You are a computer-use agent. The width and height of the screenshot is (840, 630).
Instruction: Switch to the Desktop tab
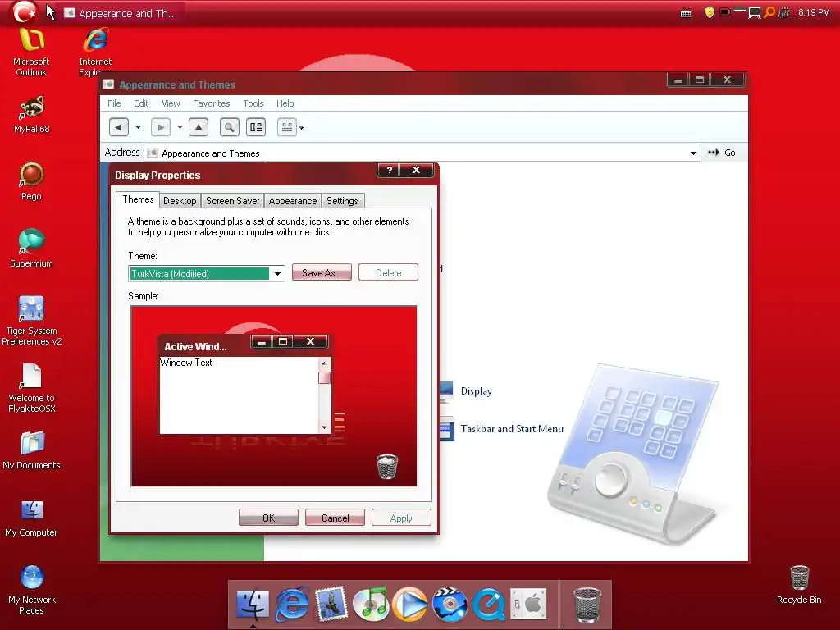tap(180, 201)
